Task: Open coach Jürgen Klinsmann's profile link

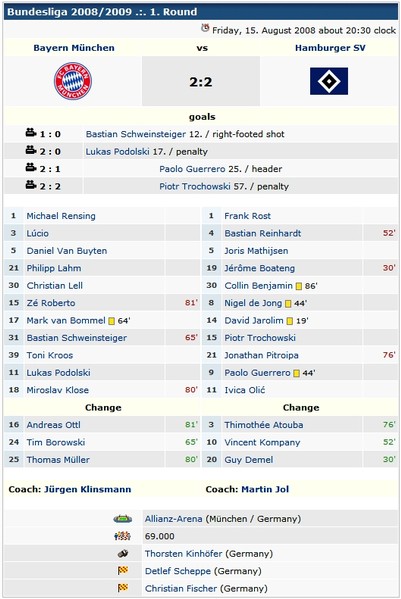Action: 87,489
